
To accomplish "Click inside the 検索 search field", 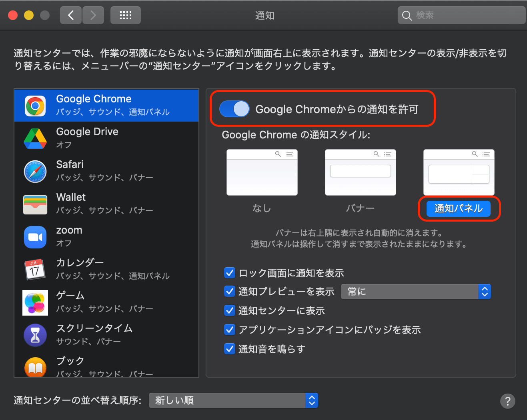I will tap(460, 15).
